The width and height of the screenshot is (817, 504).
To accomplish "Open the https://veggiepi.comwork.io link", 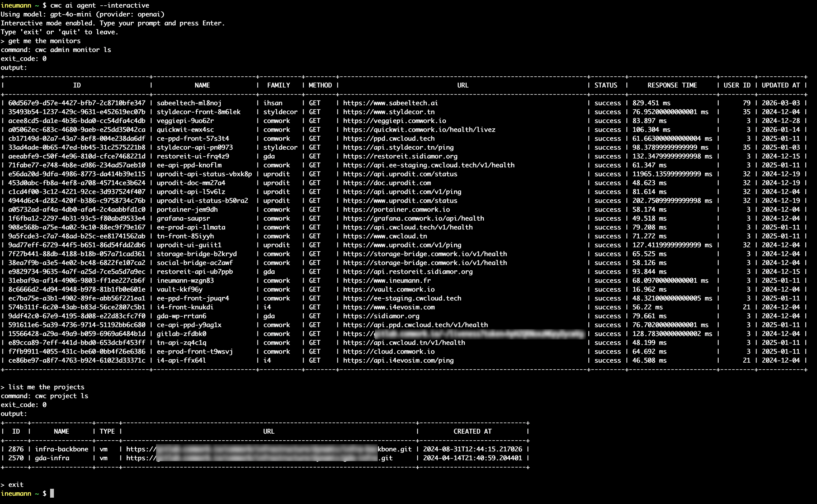I will click(395, 121).
